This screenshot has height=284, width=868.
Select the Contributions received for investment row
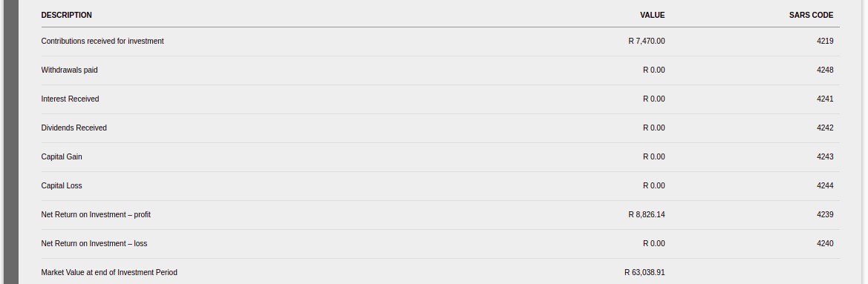(440, 42)
